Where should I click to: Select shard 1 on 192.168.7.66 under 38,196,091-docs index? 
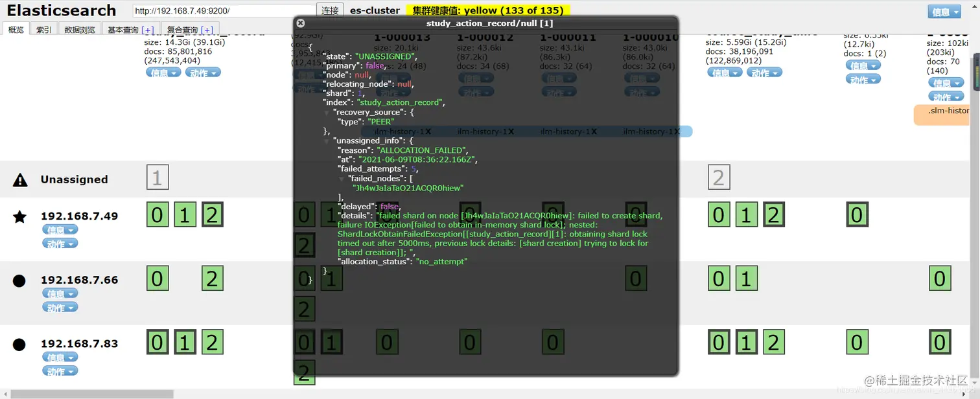point(746,279)
